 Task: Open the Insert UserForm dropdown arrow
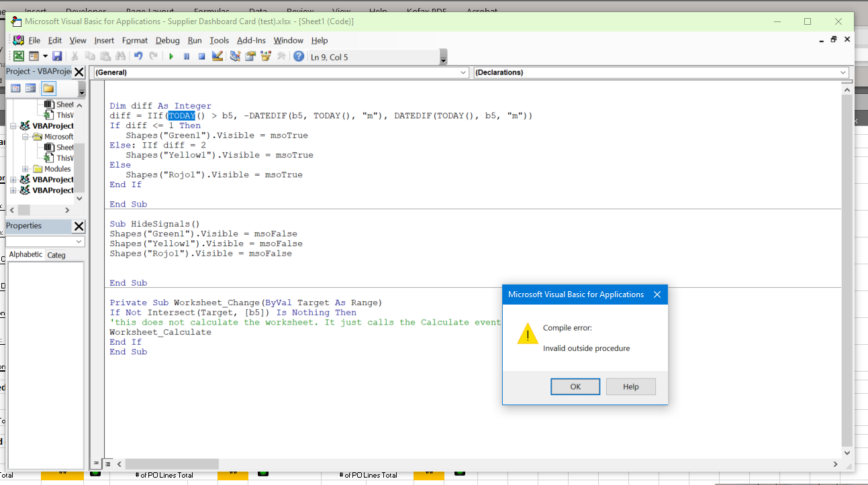(45, 56)
